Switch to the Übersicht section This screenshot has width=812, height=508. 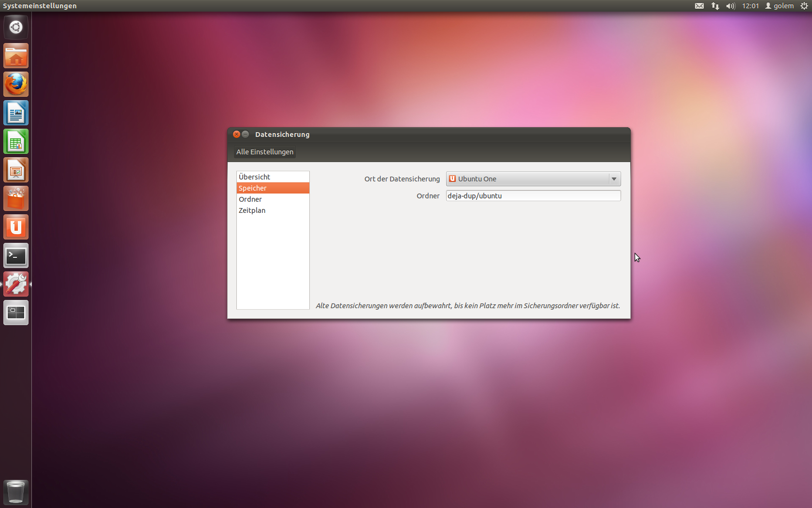pyautogui.click(x=254, y=177)
